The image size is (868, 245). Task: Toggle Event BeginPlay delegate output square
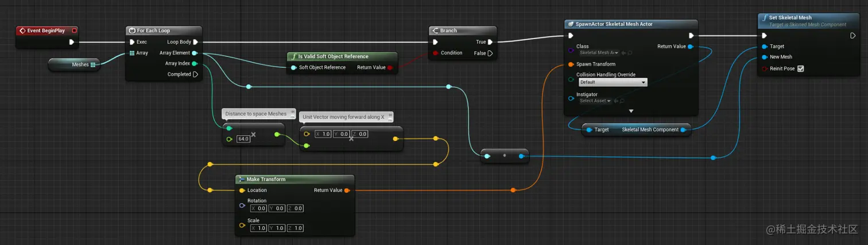[74, 30]
